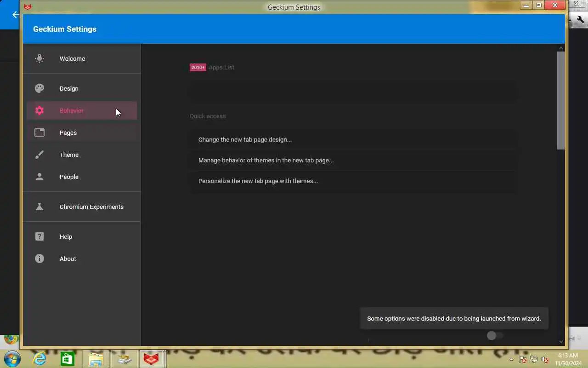The image size is (588, 368).
Task: Open the Windows Start orb
Action: tap(12, 359)
